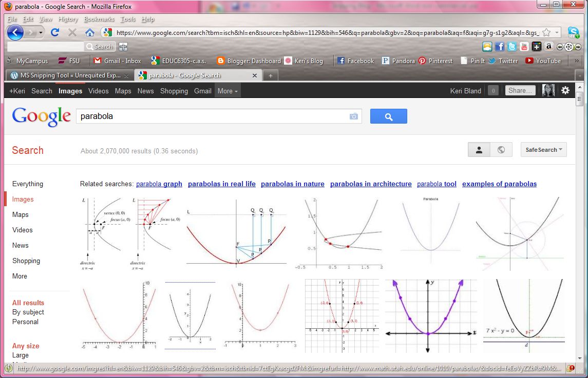Open the Blogger: Dashboard bookmark
Screen dimensions: 588x378
click(249, 61)
